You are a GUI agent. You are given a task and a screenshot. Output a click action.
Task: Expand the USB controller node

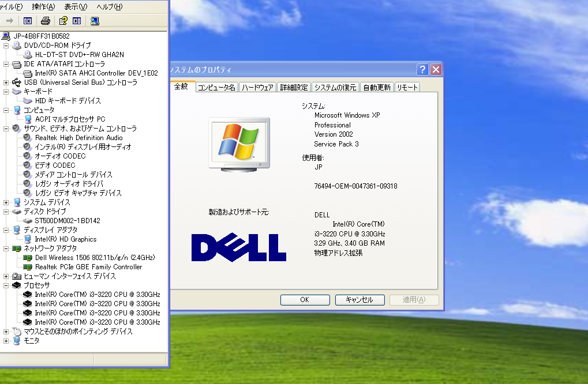(x=6, y=82)
